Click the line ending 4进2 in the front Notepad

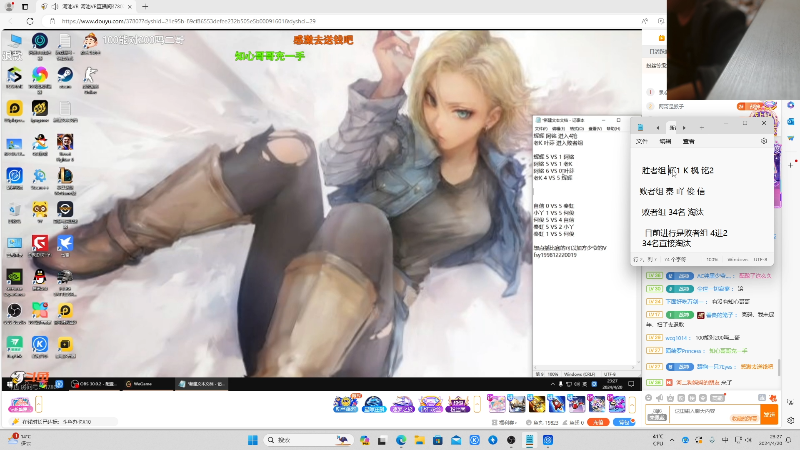coord(686,233)
